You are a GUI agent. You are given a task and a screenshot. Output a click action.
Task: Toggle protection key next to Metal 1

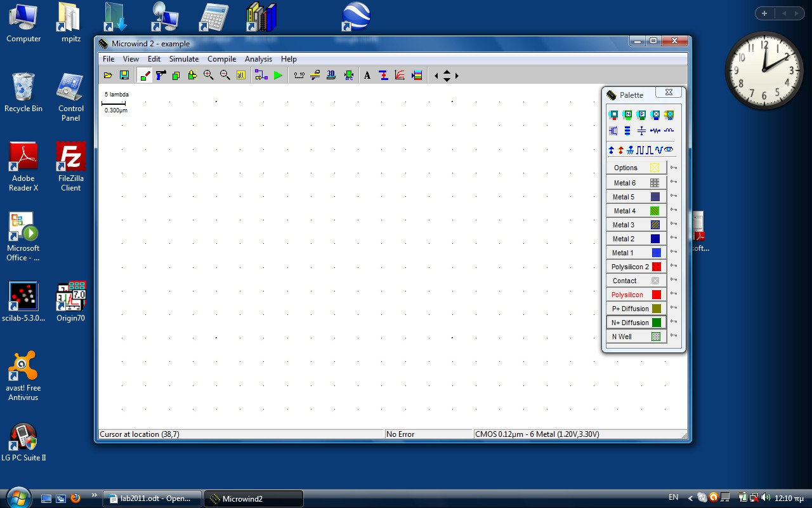coord(674,251)
